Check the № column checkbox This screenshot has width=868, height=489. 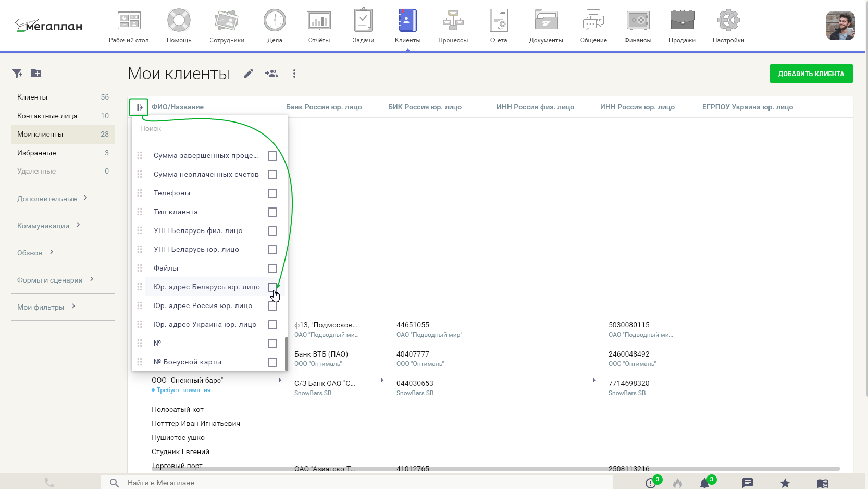pyautogui.click(x=272, y=344)
